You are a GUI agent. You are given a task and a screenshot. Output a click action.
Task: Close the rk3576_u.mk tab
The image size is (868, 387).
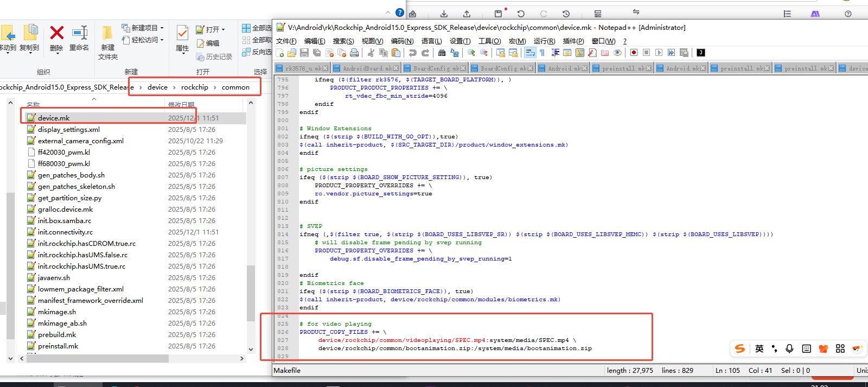pyautogui.click(x=325, y=68)
